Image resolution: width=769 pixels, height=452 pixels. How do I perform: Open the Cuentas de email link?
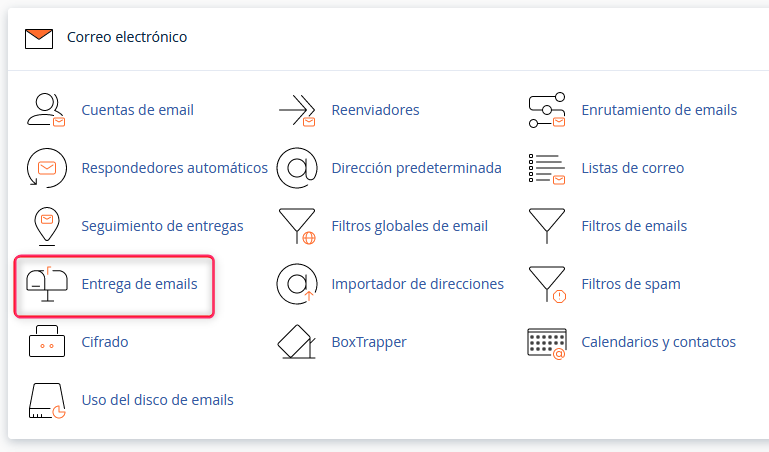click(137, 110)
